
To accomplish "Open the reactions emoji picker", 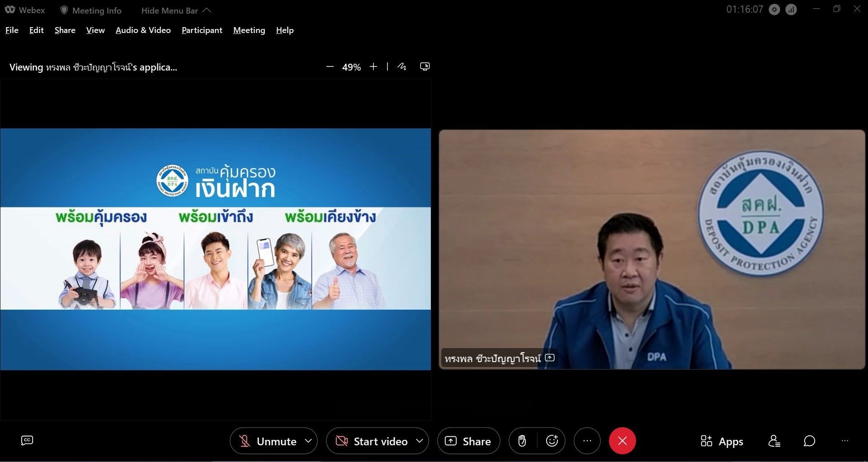I will pos(552,441).
